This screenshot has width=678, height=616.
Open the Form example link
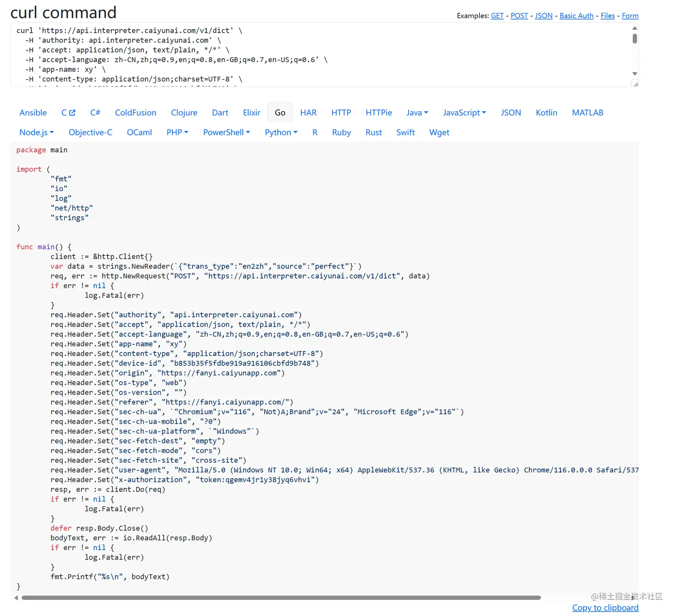[x=630, y=16]
